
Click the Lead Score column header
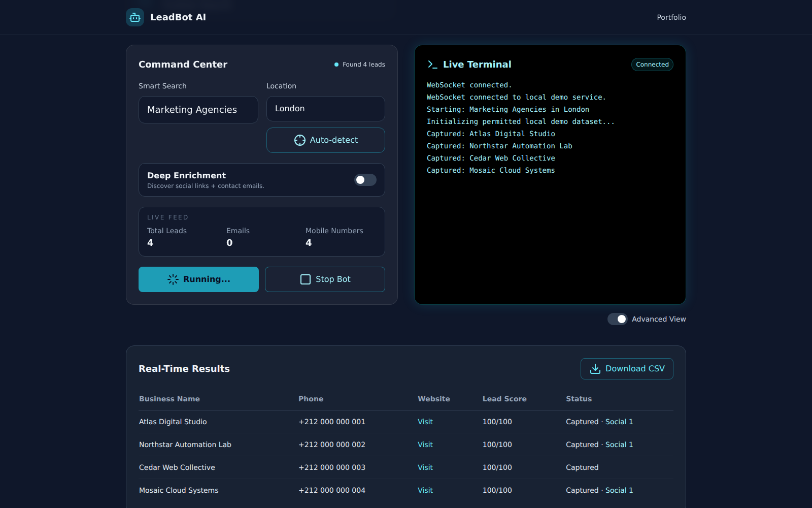(504, 399)
